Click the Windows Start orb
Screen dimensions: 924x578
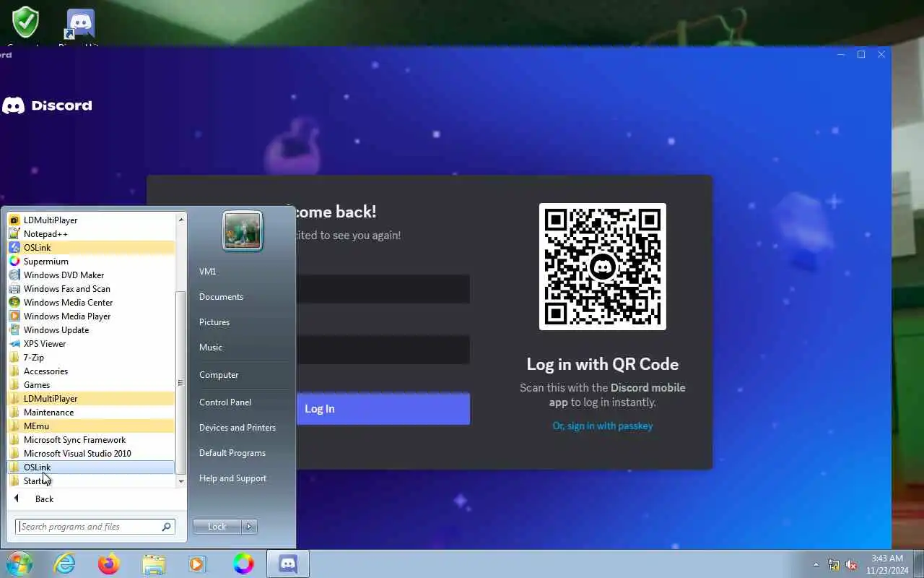click(19, 564)
